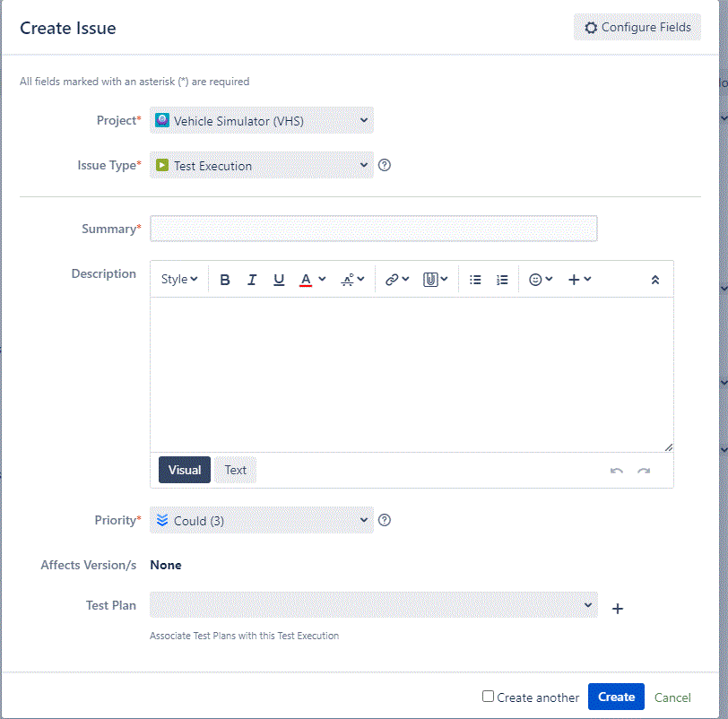This screenshot has width=728, height=719.
Task: Change priority via the Could (3) dropdown
Action: pos(261,520)
